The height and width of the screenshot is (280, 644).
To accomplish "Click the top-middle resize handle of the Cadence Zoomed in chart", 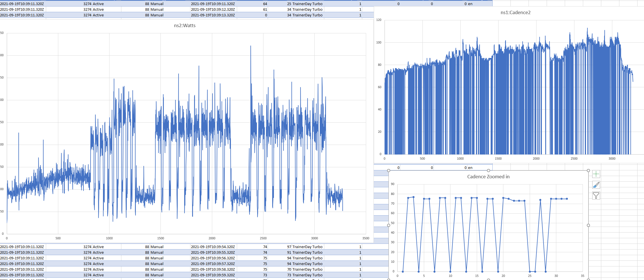I will point(488,170).
